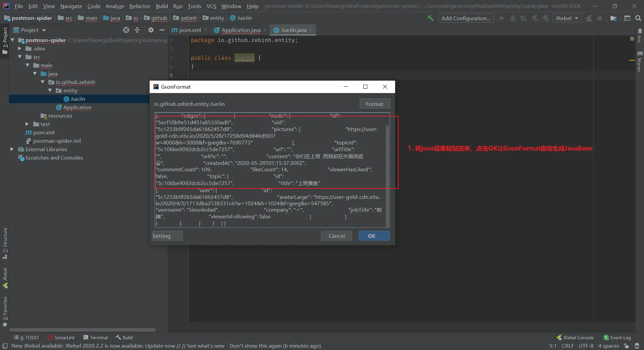Select pom.xml in project tree
The height and width of the screenshot is (350, 644).
pyautogui.click(x=40, y=132)
